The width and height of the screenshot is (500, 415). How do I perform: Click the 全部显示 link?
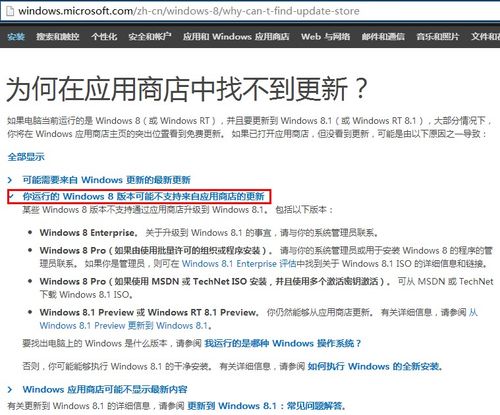[x=26, y=157]
